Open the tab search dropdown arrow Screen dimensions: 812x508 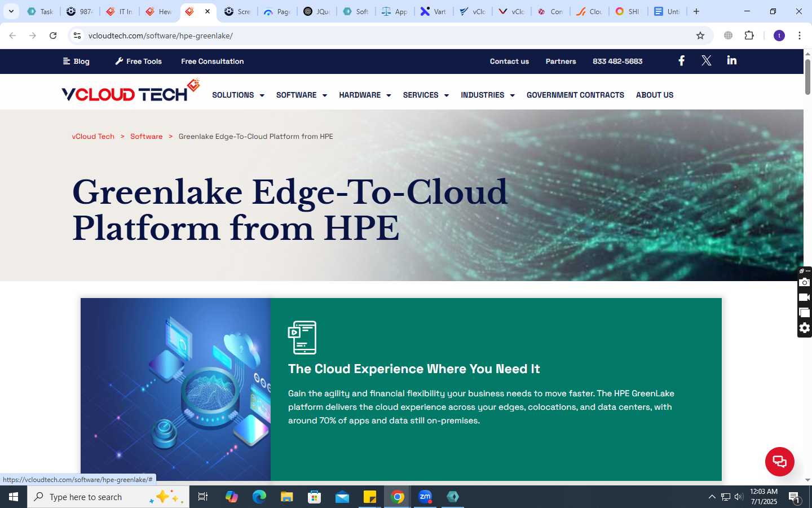(11, 11)
